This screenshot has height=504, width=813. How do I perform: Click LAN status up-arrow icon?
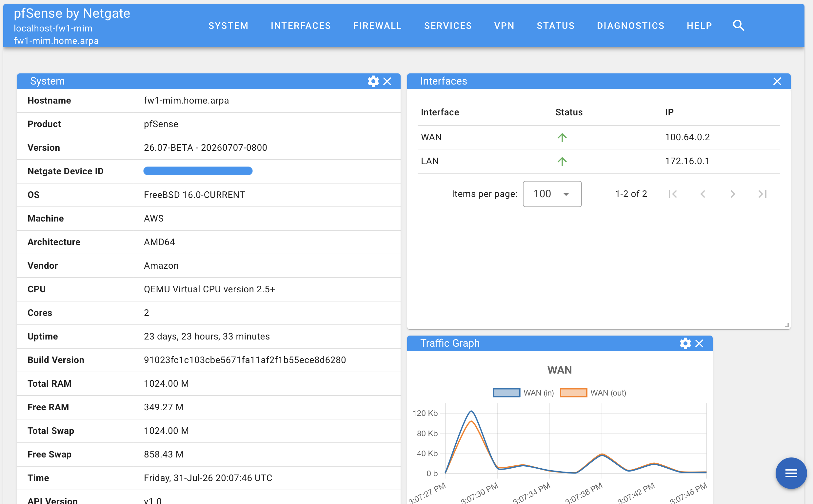coord(562,161)
